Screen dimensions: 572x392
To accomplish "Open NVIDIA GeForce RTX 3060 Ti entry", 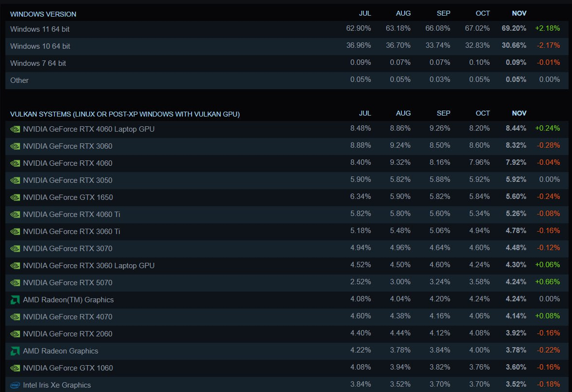I will [x=71, y=232].
